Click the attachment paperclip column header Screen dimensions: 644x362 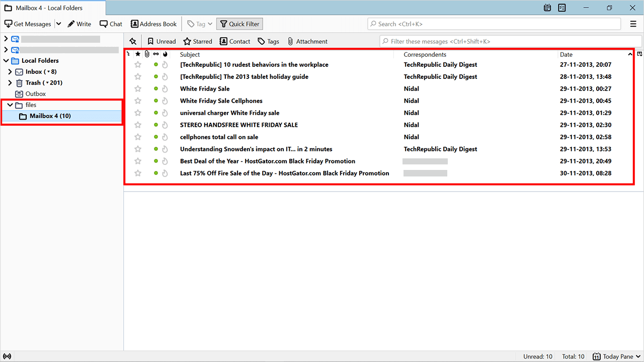[x=147, y=54]
